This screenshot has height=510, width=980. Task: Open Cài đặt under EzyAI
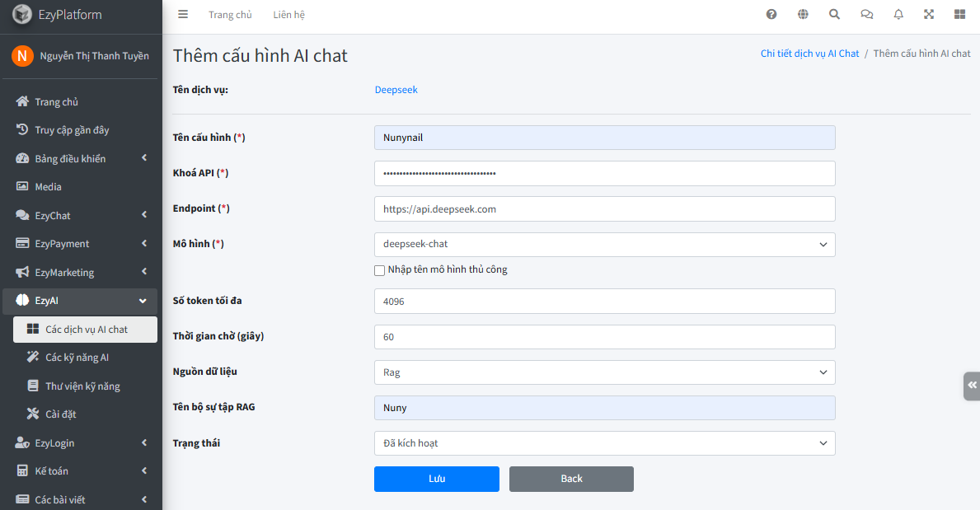[x=85, y=414]
